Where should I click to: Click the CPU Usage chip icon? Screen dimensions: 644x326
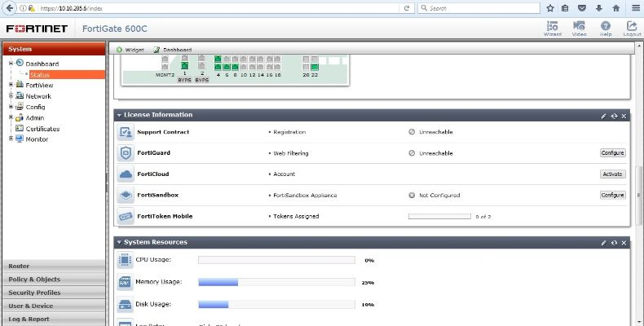click(x=125, y=259)
